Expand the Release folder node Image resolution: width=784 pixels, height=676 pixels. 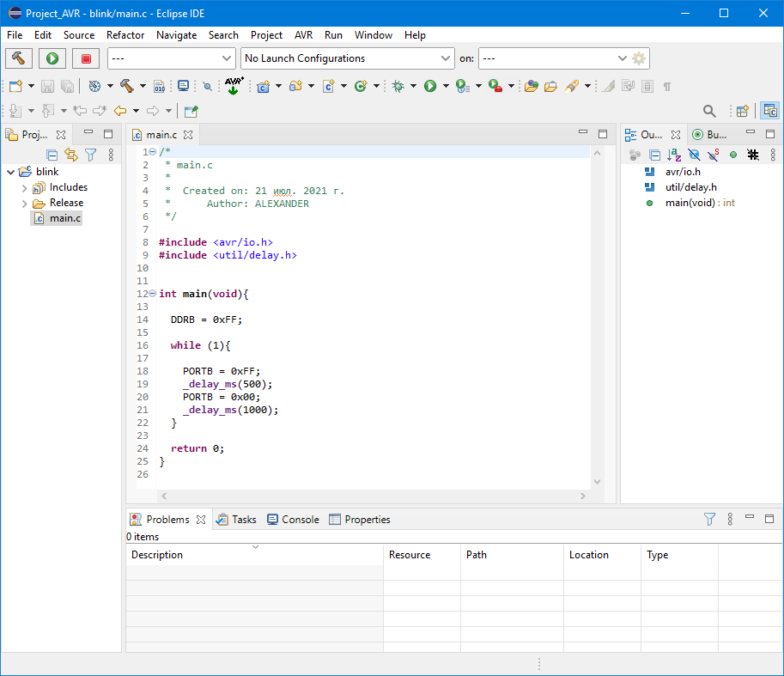tap(24, 204)
